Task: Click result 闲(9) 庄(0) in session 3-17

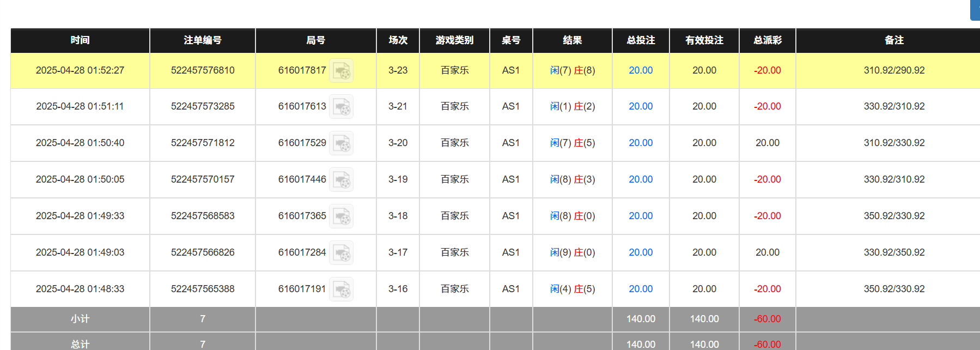Action: [x=572, y=252]
